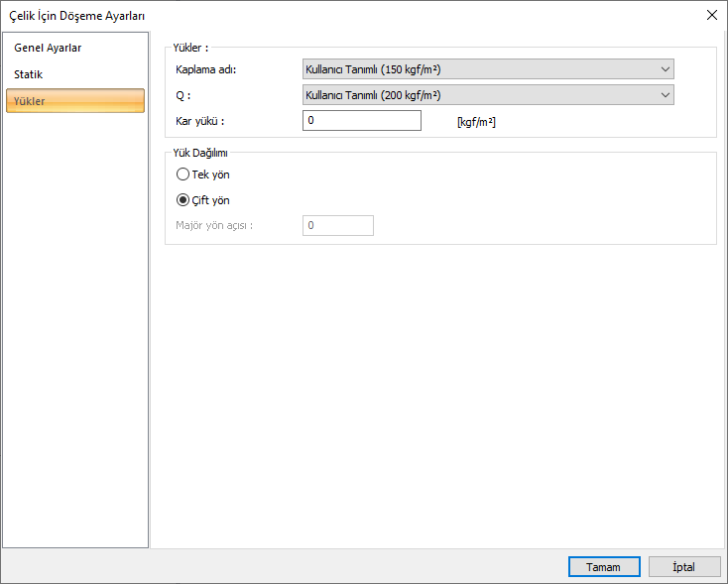728x584 pixels.
Task: Cancel the dialog with İptal
Action: 684,567
